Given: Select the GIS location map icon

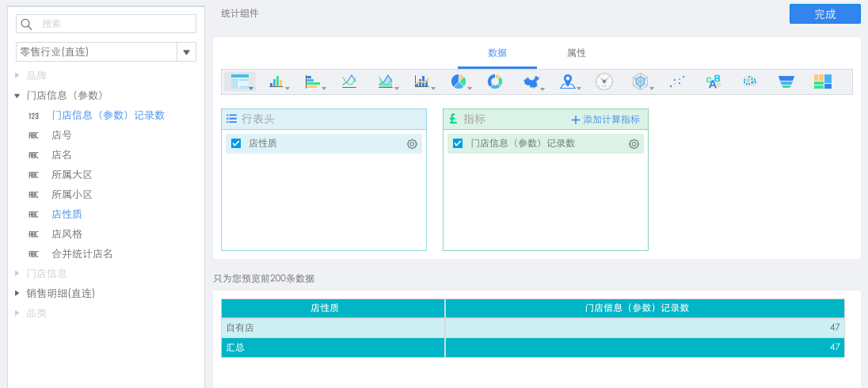Looking at the screenshot, I should 567,82.
